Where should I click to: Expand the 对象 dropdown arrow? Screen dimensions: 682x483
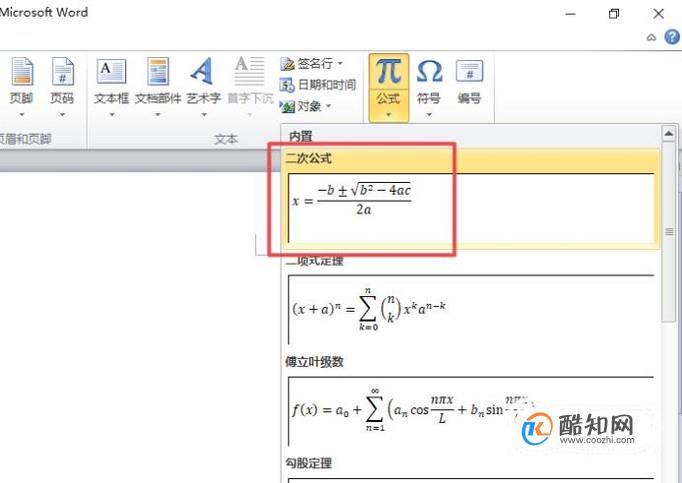[328, 106]
